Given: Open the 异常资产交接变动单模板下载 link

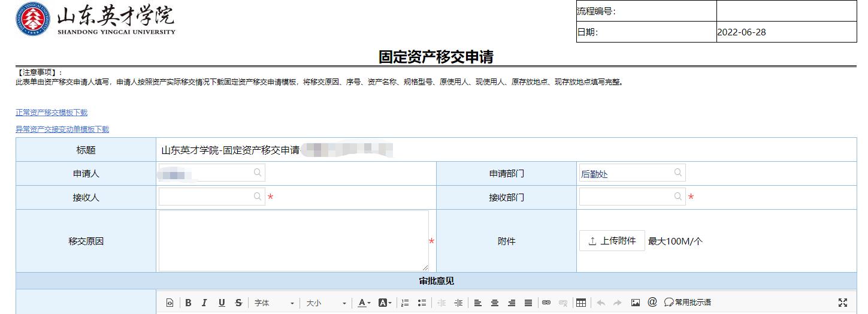Looking at the screenshot, I should click(62, 129).
